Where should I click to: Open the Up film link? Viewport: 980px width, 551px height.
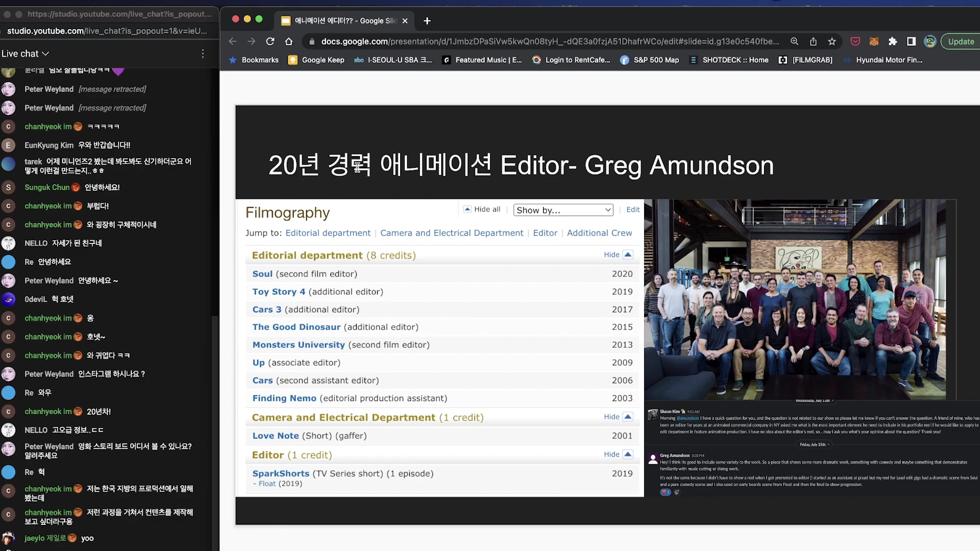(258, 363)
